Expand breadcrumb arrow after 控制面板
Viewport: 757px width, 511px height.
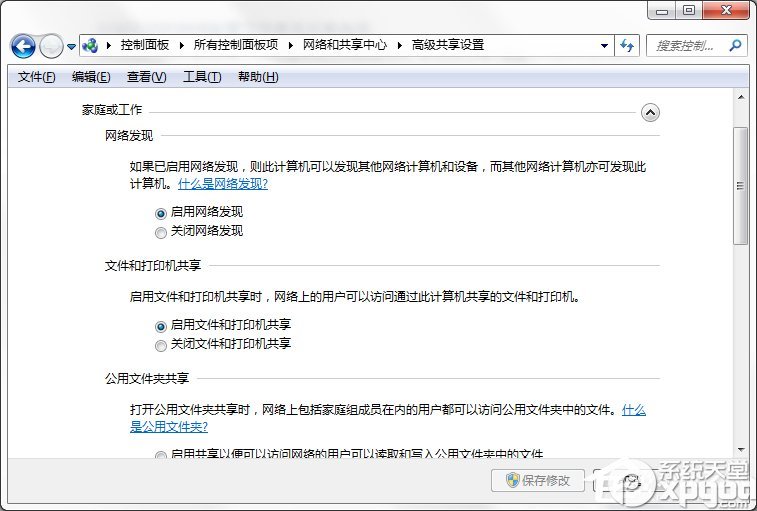[x=182, y=45]
